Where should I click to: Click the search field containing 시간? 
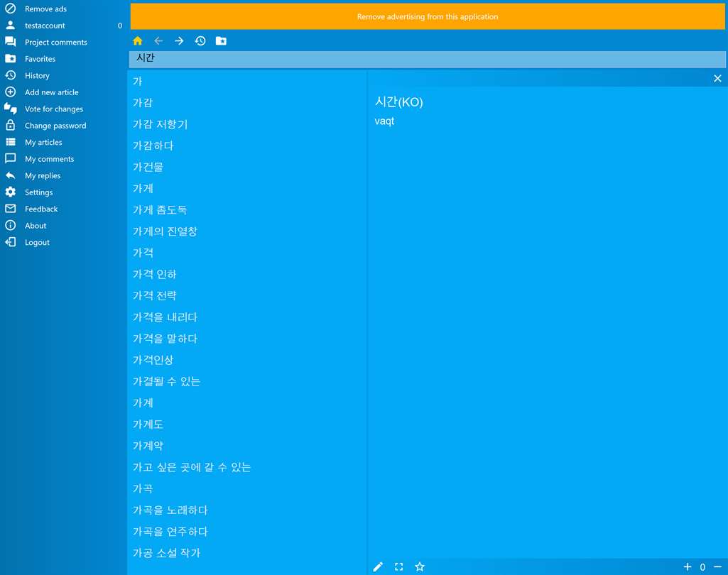click(x=428, y=60)
